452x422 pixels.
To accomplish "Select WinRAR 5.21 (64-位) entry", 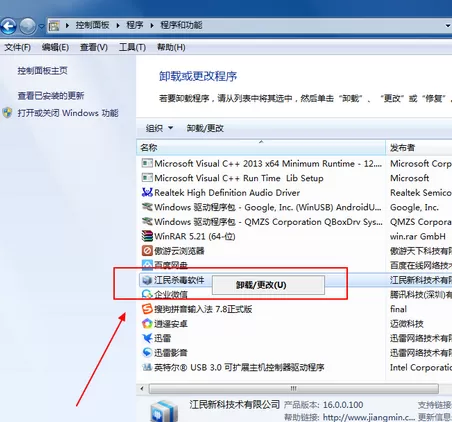I will tap(195, 236).
